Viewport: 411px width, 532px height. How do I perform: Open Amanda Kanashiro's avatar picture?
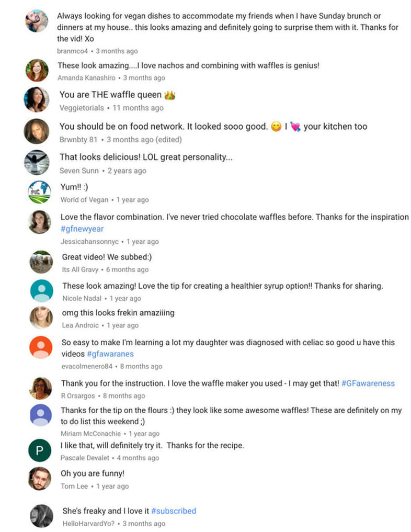(37, 70)
